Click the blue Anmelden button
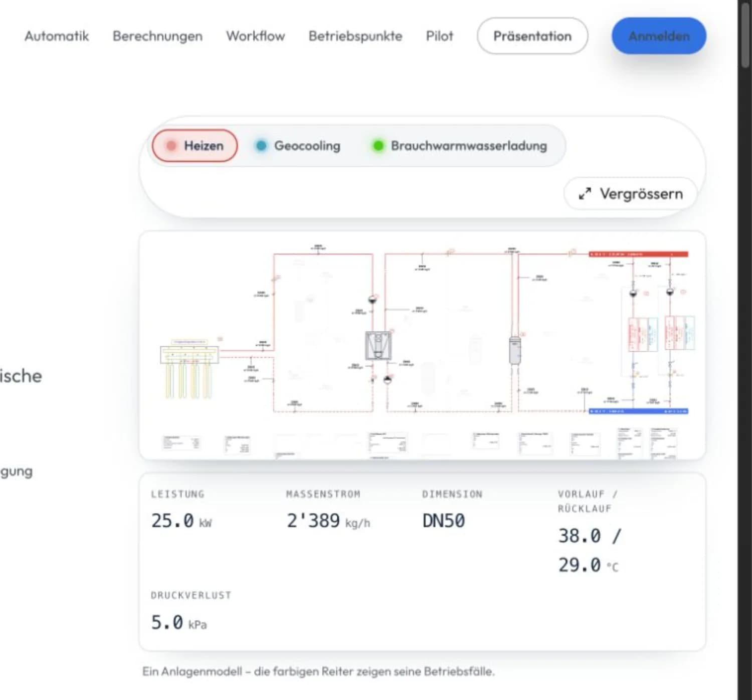The height and width of the screenshot is (700, 752). point(659,36)
